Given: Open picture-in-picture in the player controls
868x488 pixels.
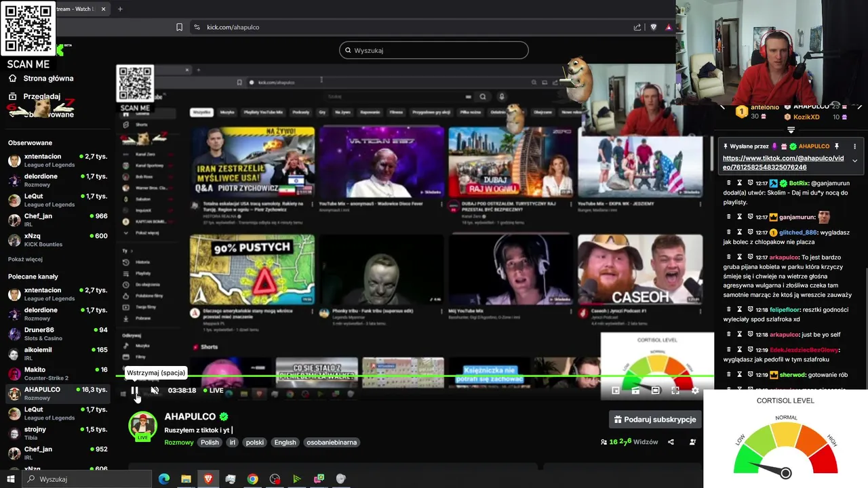Looking at the screenshot, I should [616, 390].
